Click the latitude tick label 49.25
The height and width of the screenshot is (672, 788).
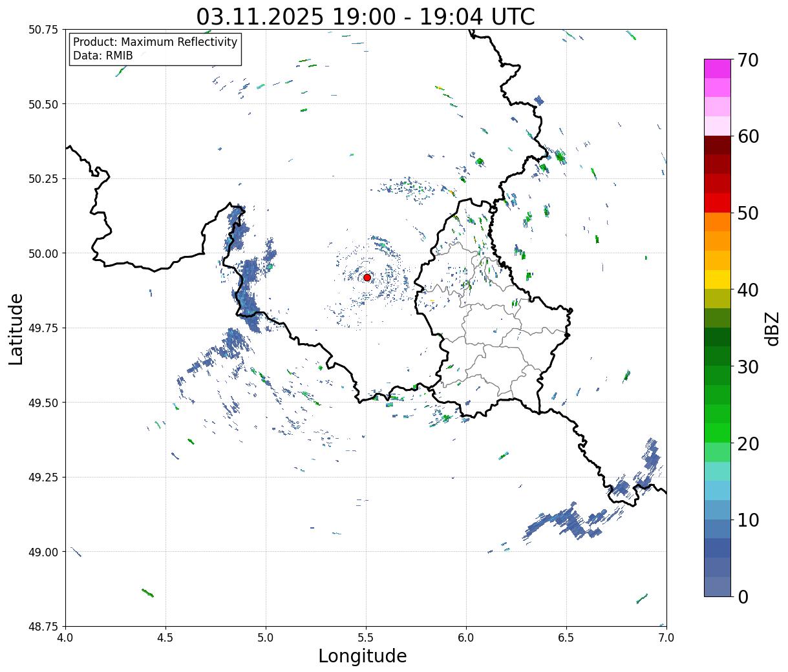tap(43, 478)
